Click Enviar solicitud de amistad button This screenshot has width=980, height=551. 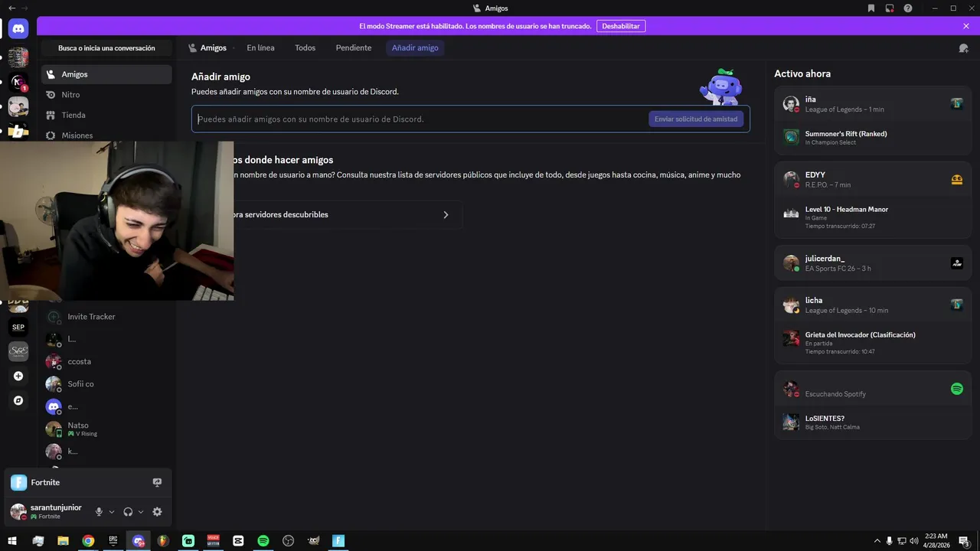[696, 119]
